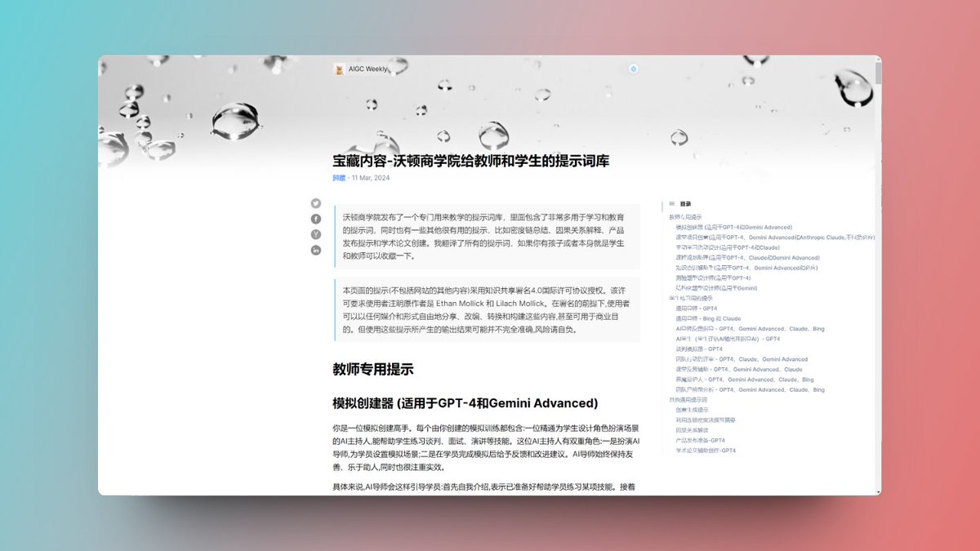Jump to 教师专用提示 in the contents list
980x551 pixels.
tap(685, 217)
